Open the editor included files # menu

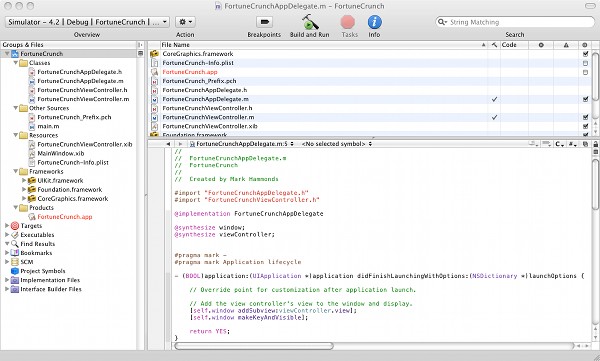(572, 144)
